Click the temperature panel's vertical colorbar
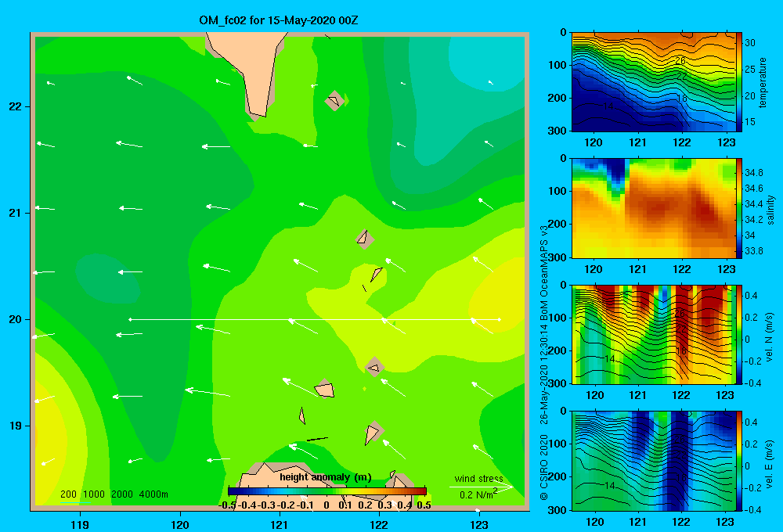The image size is (783, 532). (739, 82)
